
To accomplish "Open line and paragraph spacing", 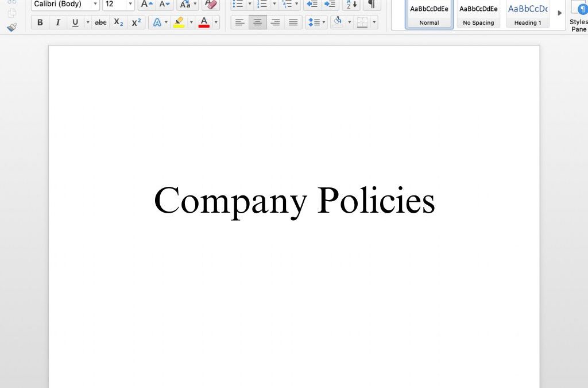I will tap(316, 22).
